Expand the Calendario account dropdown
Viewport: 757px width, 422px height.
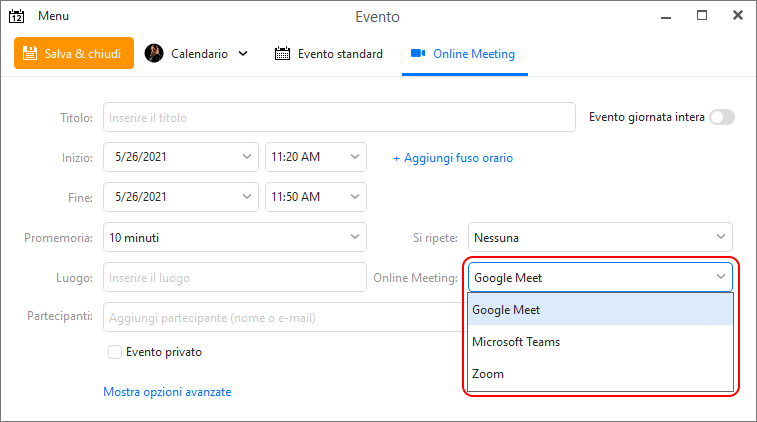[x=243, y=54]
